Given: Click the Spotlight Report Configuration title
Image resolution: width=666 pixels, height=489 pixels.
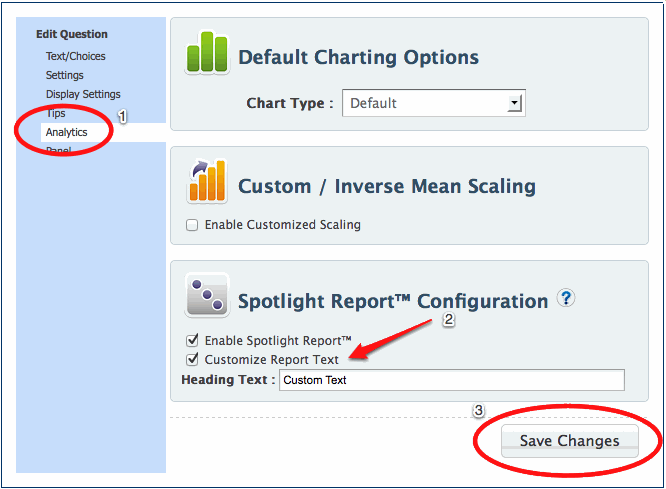Looking at the screenshot, I should pos(393,301).
